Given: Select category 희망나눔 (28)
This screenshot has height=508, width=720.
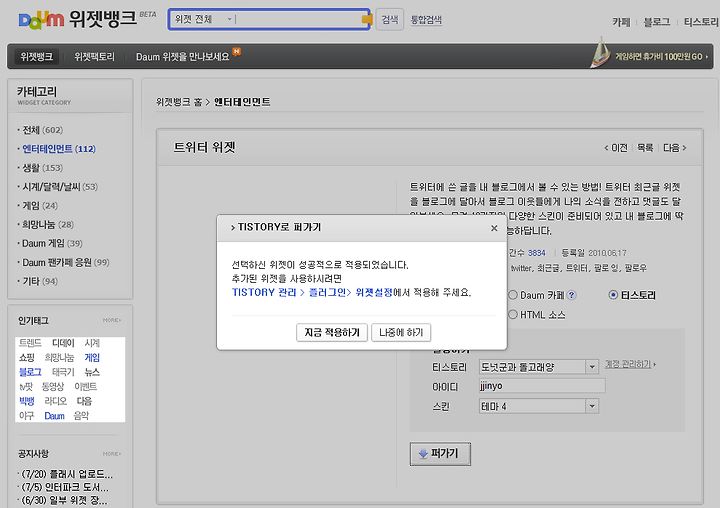Looking at the screenshot, I should click(x=48, y=224).
